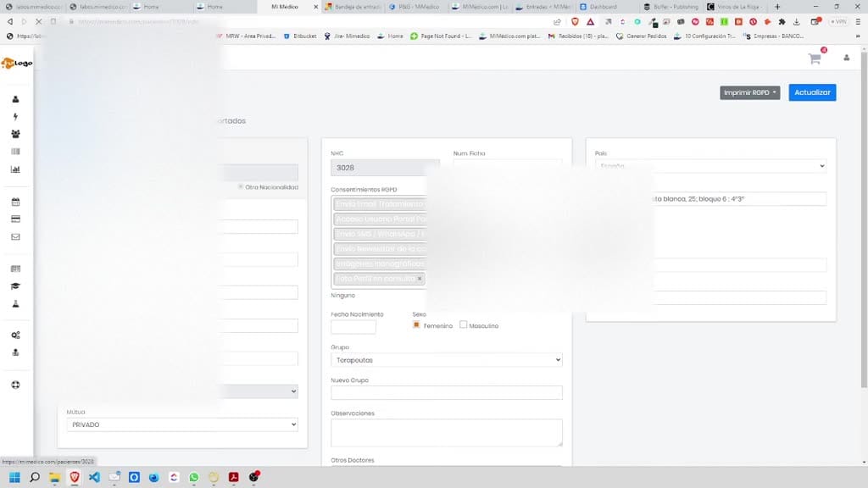Expand the Mutua dropdown showing PRIVADO
Image resolution: width=868 pixels, height=488 pixels.
click(x=182, y=424)
